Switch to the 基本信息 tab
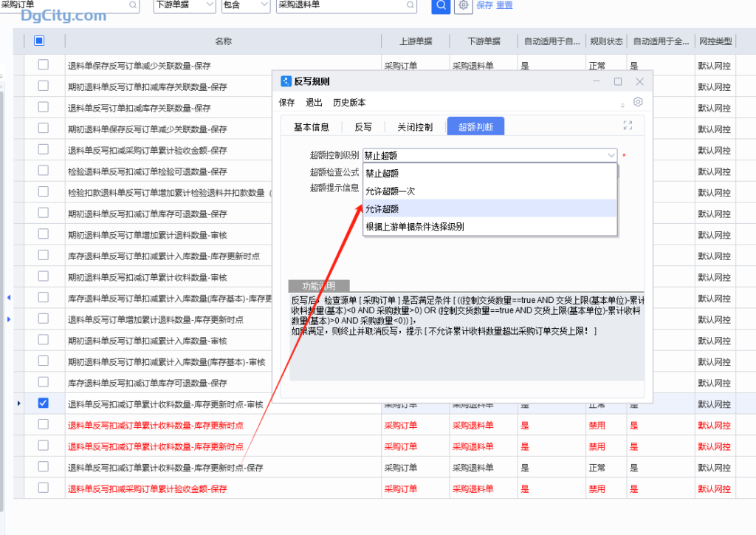This screenshot has height=535, width=756. (312, 126)
